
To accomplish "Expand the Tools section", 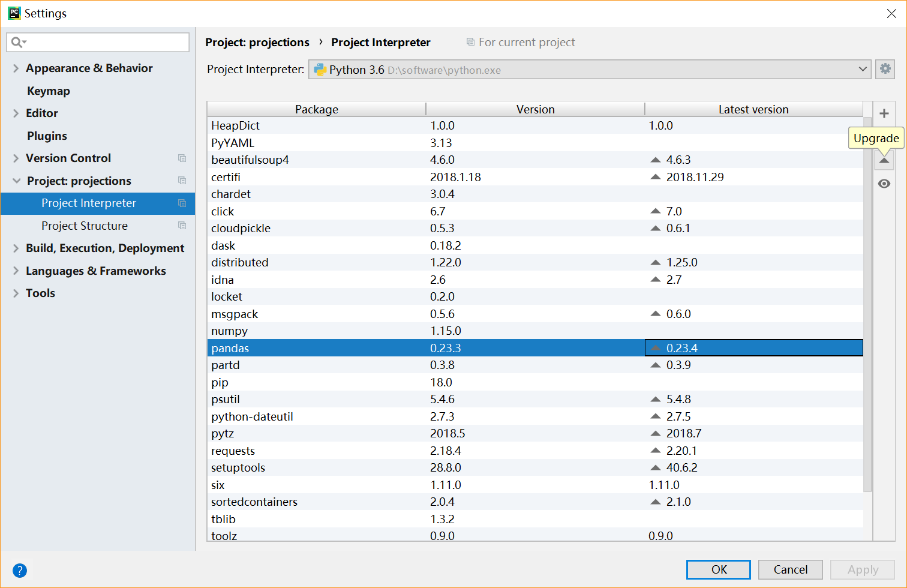I will pyautogui.click(x=16, y=293).
